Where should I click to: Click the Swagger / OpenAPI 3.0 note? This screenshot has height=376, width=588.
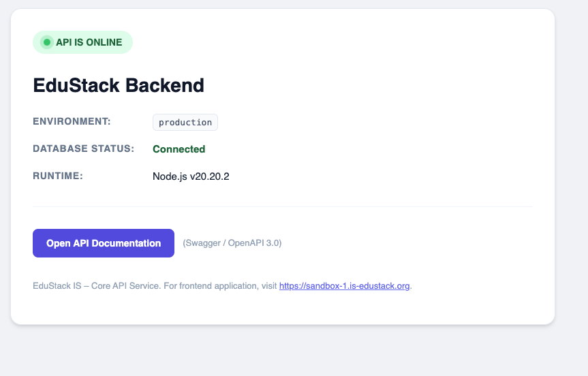pos(232,243)
